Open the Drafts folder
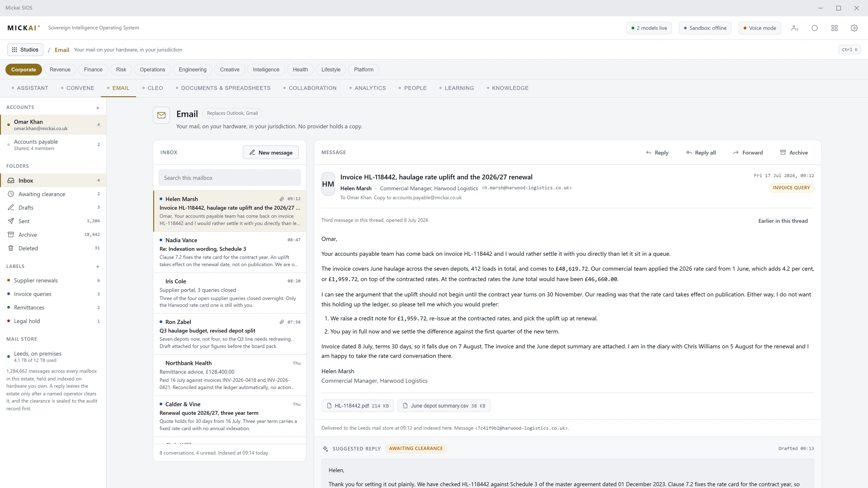Image resolution: width=868 pixels, height=488 pixels. click(53, 207)
